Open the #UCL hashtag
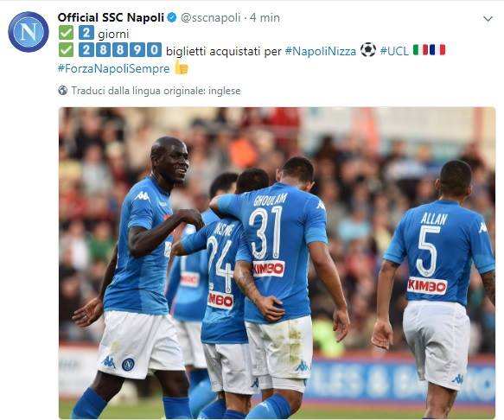This screenshot has height=420, width=504. (x=394, y=51)
